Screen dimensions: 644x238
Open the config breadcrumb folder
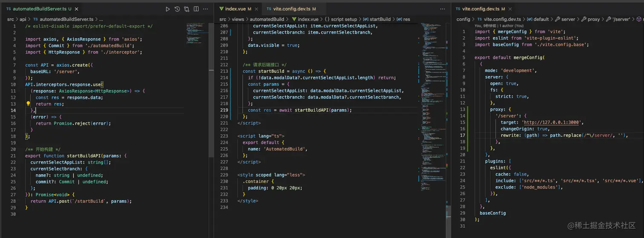click(x=463, y=19)
